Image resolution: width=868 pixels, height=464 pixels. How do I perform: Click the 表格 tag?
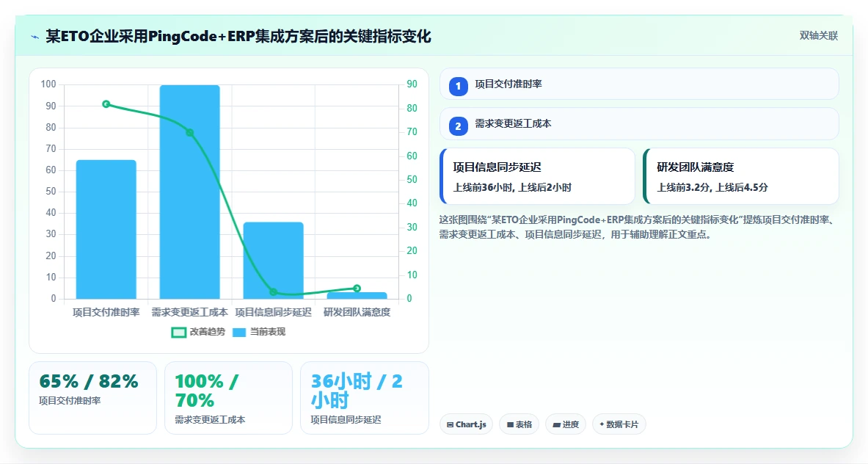[519, 424]
